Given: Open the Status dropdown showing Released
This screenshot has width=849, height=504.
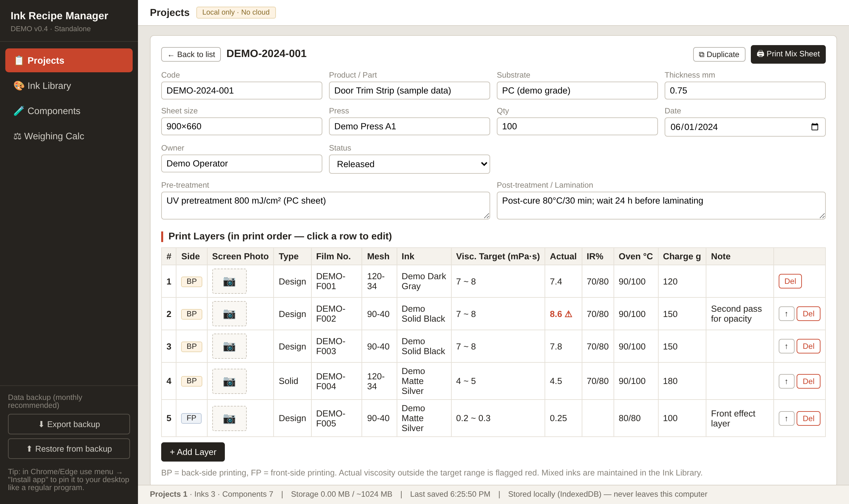Looking at the screenshot, I should pos(409,164).
